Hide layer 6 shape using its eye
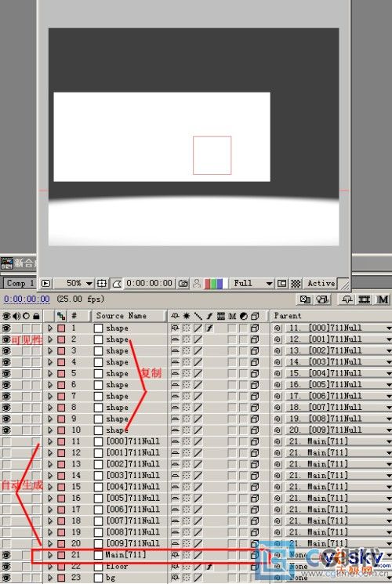Image resolution: width=392 pixels, height=584 pixels. coord(6,385)
